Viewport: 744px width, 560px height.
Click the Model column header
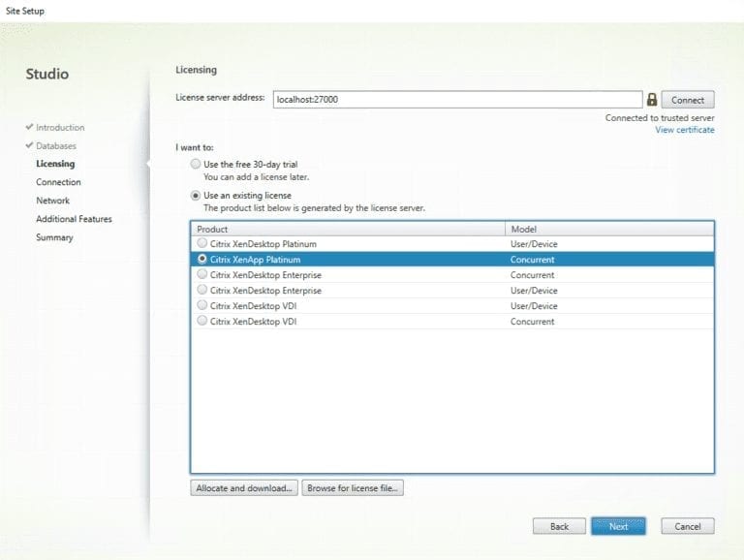pos(608,229)
